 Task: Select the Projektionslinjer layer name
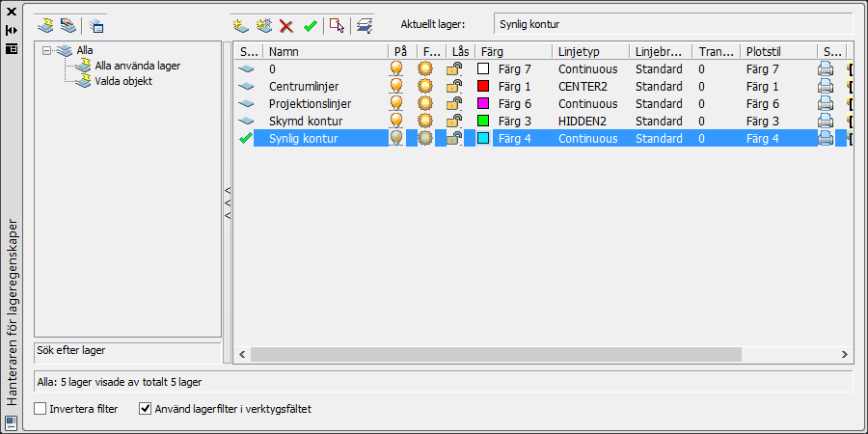(x=310, y=103)
